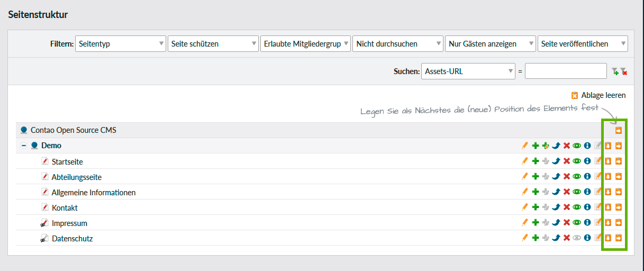The image size is (644, 271).
Task: Toggle the eye icon for Kontakt
Action: tap(577, 207)
